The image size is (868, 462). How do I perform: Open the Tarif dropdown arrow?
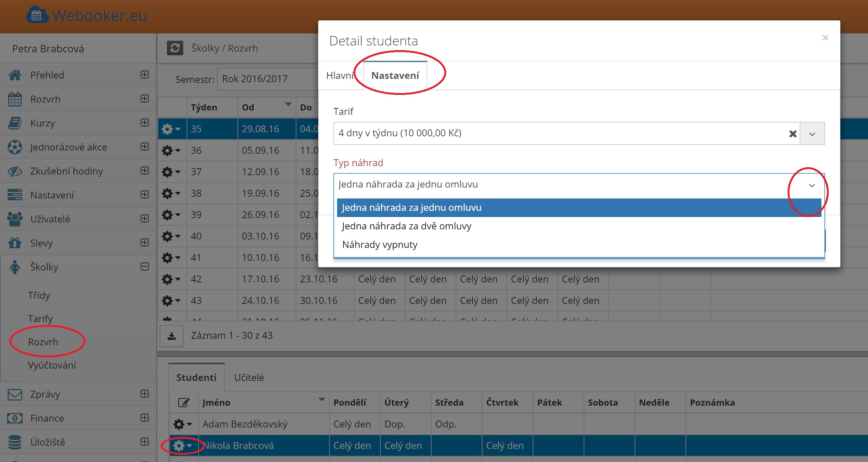click(812, 134)
